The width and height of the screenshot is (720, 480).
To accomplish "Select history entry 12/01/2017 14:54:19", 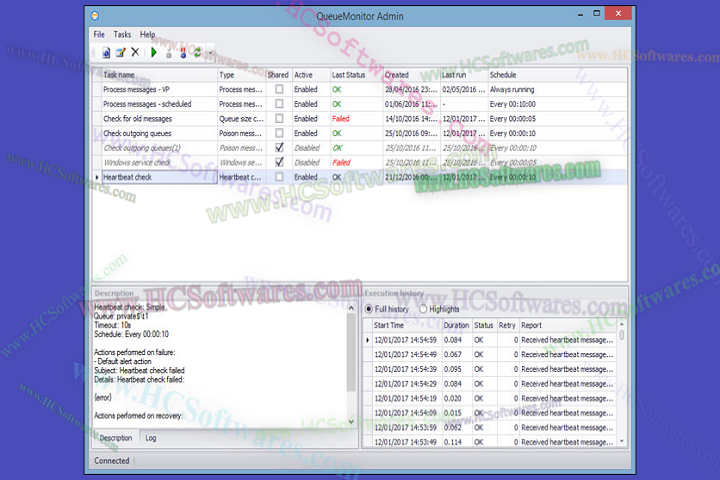I will tap(490, 399).
